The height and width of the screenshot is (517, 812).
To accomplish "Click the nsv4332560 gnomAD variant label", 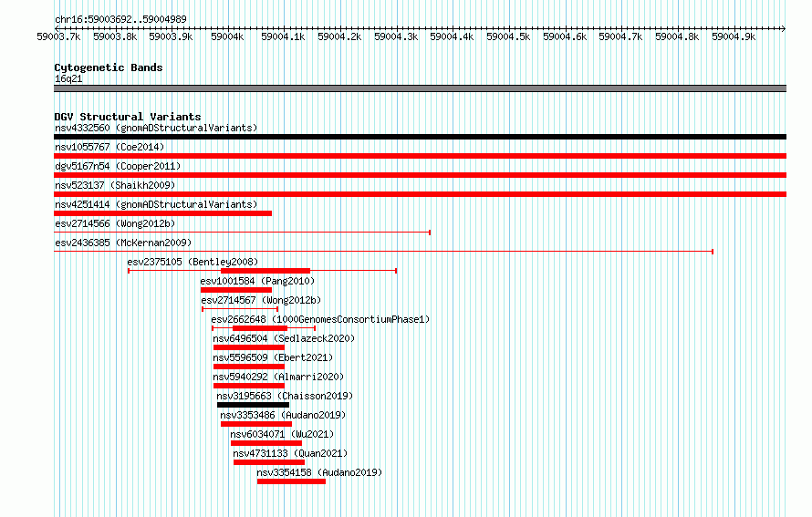I will click(x=156, y=128).
